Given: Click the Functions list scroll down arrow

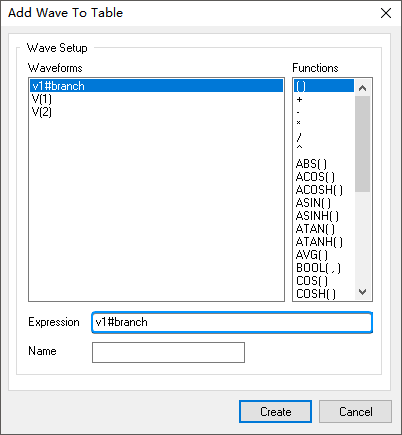Looking at the screenshot, I should pos(363,292).
